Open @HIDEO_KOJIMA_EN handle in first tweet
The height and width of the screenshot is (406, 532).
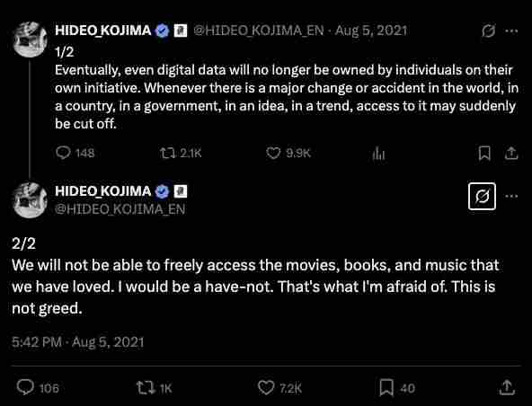(x=259, y=31)
